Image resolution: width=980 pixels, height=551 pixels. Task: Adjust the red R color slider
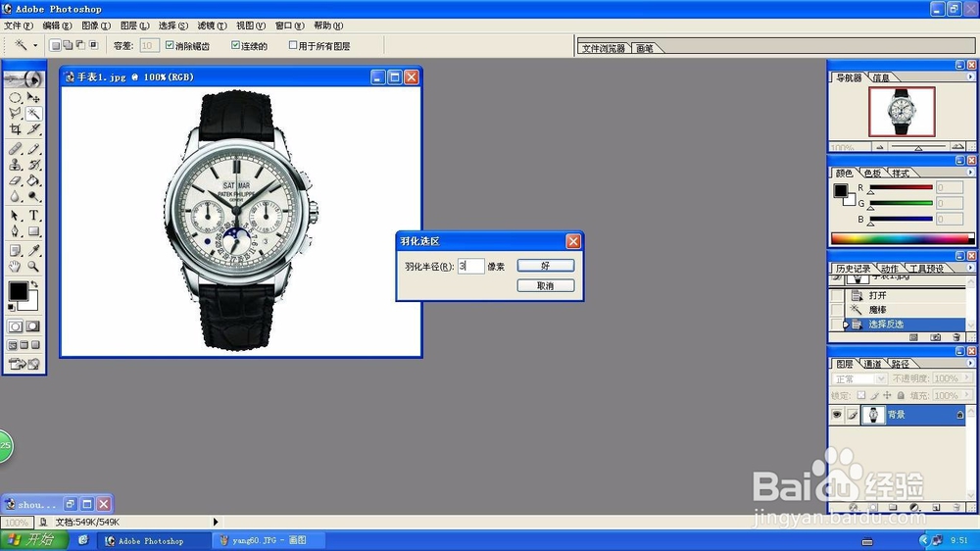870,192
